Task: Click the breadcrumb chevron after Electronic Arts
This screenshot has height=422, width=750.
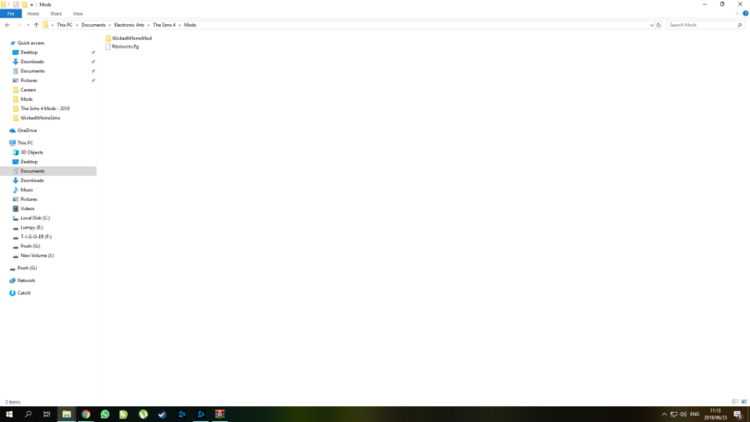Action: pos(148,25)
